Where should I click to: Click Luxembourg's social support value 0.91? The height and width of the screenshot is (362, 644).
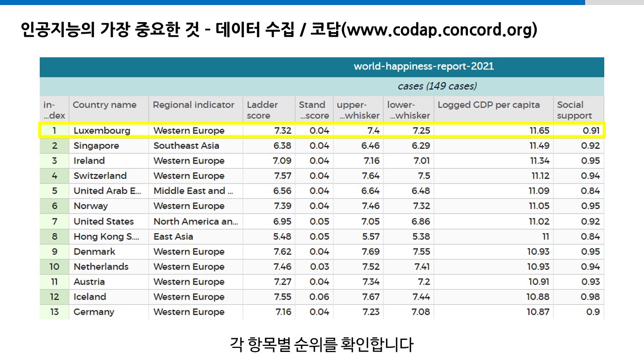click(578, 131)
